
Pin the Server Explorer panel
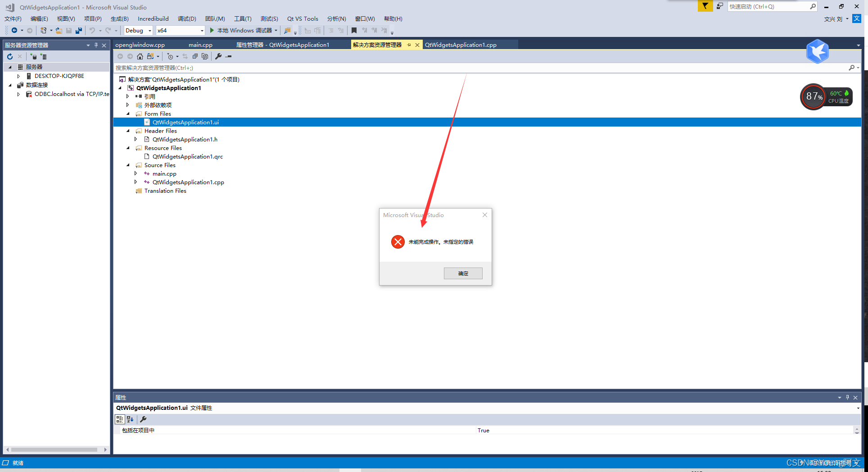click(x=96, y=45)
